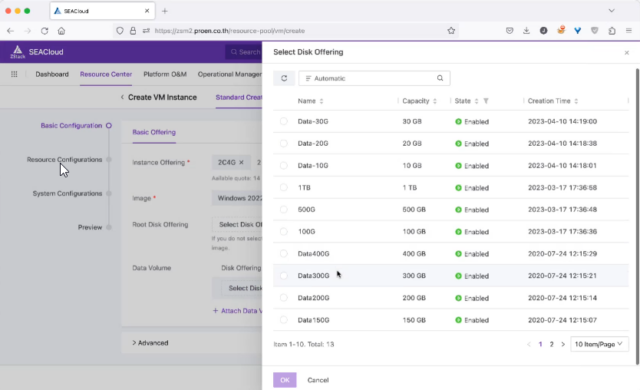Select the System Configurations step
This screenshot has height=390, width=640.
(67, 193)
